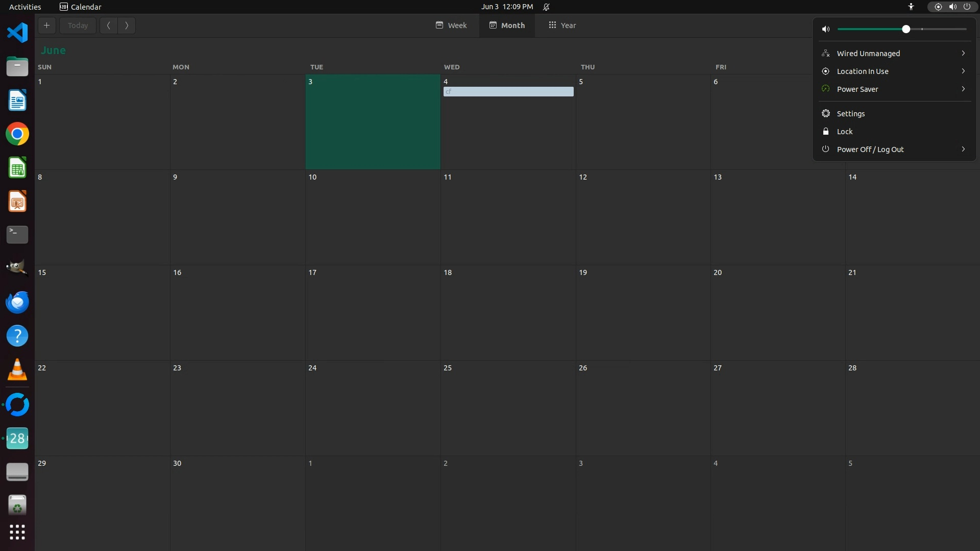Open the accessibility menu icon in top bar
Image resolution: width=980 pixels, height=551 pixels.
click(x=911, y=7)
